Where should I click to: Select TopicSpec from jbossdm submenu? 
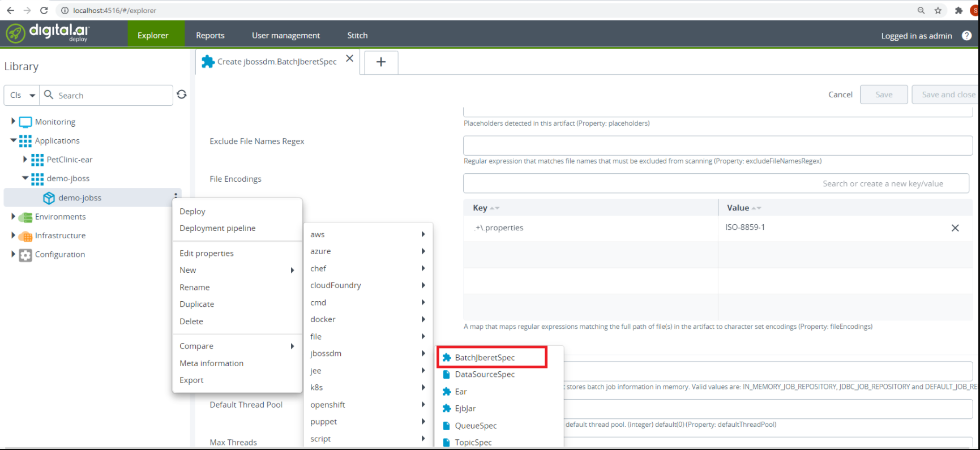pyautogui.click(x=499, y=442)
